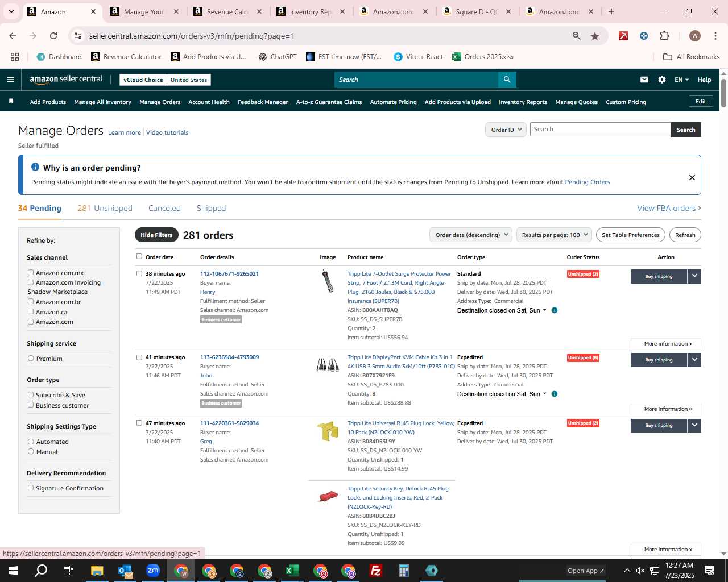Open Manage All Inventory in the nav bar
The height and width of the screenshot is (582, 728).
coord(102,102)
